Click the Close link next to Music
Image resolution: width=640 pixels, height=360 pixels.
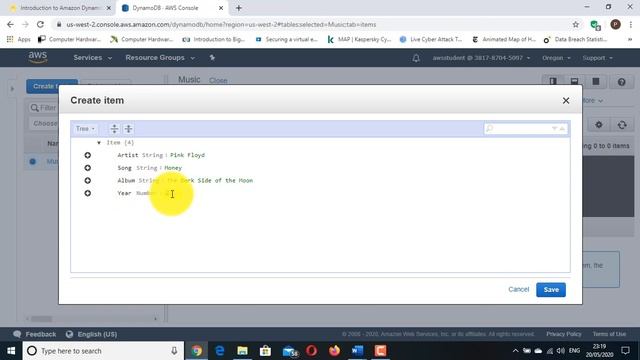pyautogui.click(x=218, y=80)
